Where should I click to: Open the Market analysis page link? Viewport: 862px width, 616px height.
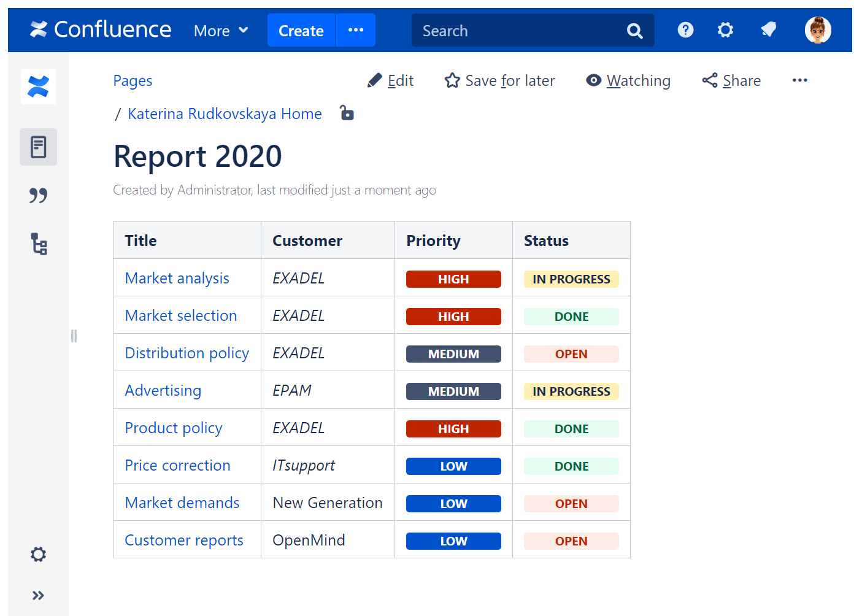pos(177,278)
